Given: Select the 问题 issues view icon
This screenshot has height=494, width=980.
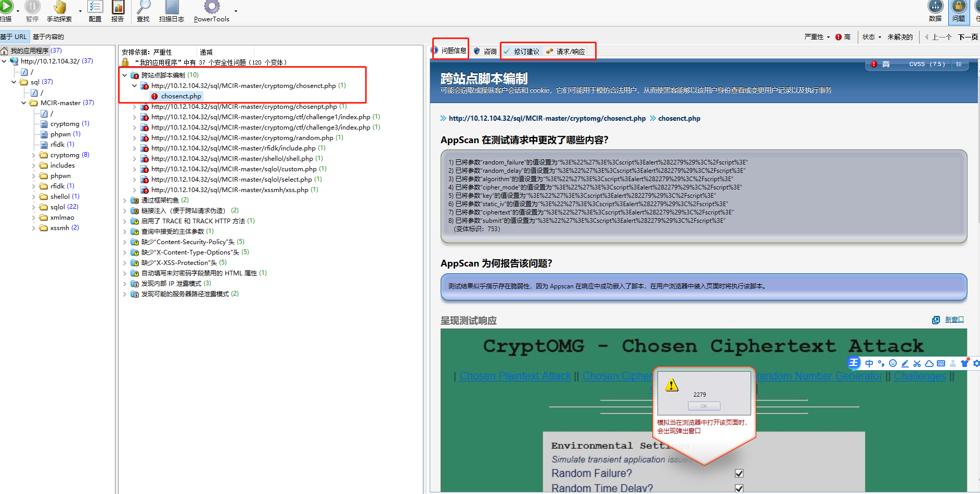Looking at the screenshot, I should point(958,7).
